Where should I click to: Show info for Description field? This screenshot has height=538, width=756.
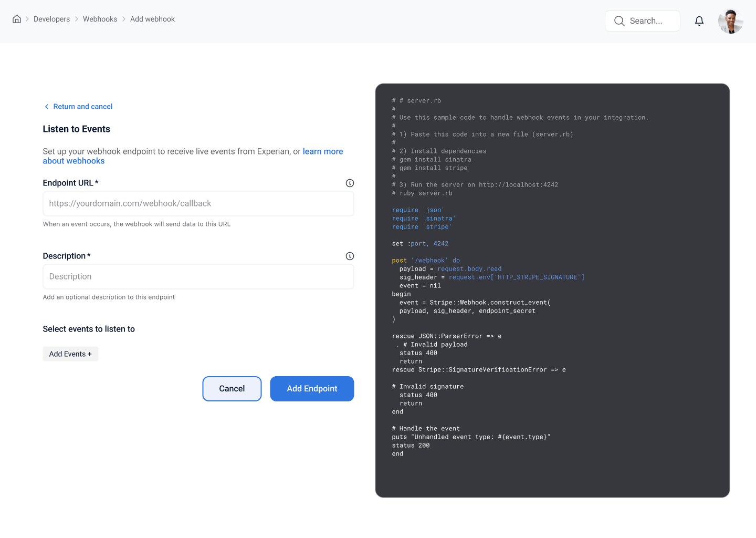click(x=350, y=256)
